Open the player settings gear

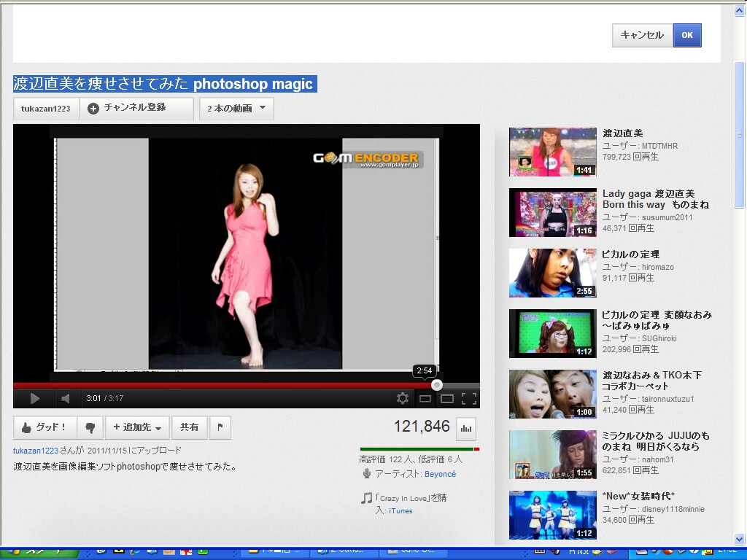(403, 399)
